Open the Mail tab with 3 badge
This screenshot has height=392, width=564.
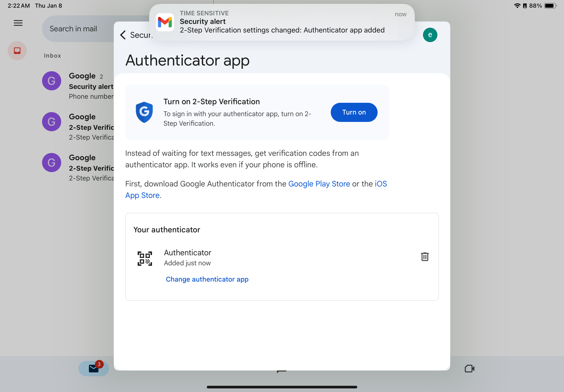coord(93,368)
